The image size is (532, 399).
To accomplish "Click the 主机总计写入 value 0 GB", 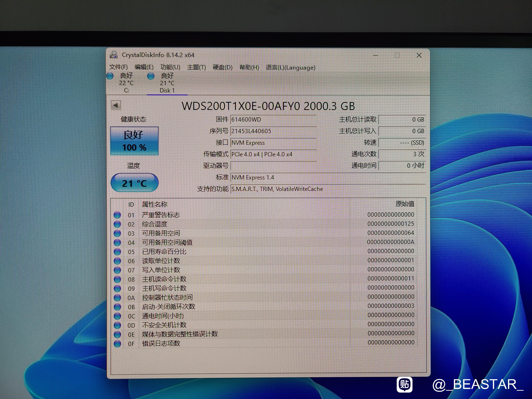I will (402, 131).
